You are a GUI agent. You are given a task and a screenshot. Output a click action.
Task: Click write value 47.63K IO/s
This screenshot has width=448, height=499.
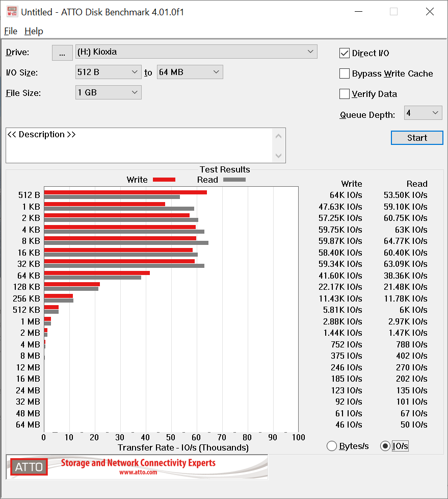[340, 207]
